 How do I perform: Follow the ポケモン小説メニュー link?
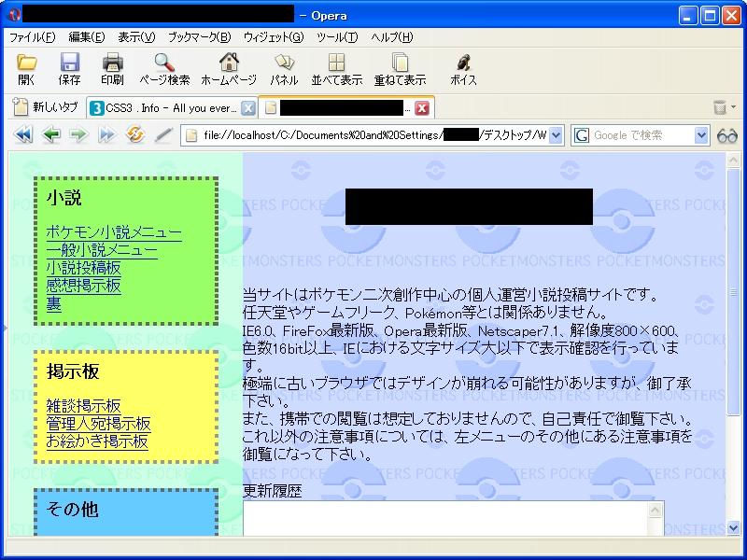(114, 232)
